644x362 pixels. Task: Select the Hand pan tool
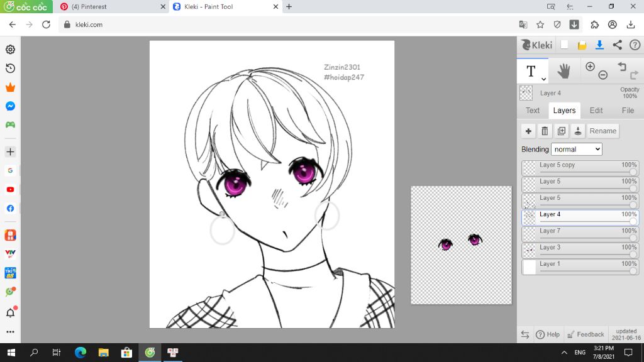[x=563, y=72]
